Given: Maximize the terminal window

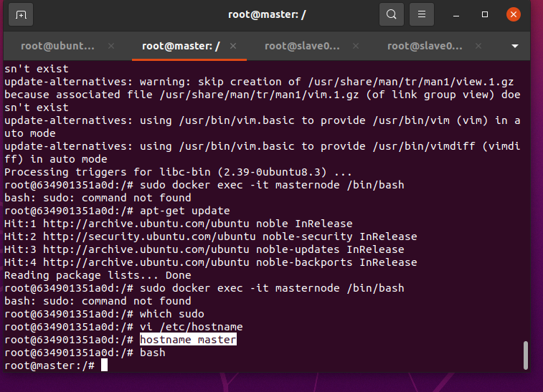Looking at the screenshot, I should (x=485, y=14).
